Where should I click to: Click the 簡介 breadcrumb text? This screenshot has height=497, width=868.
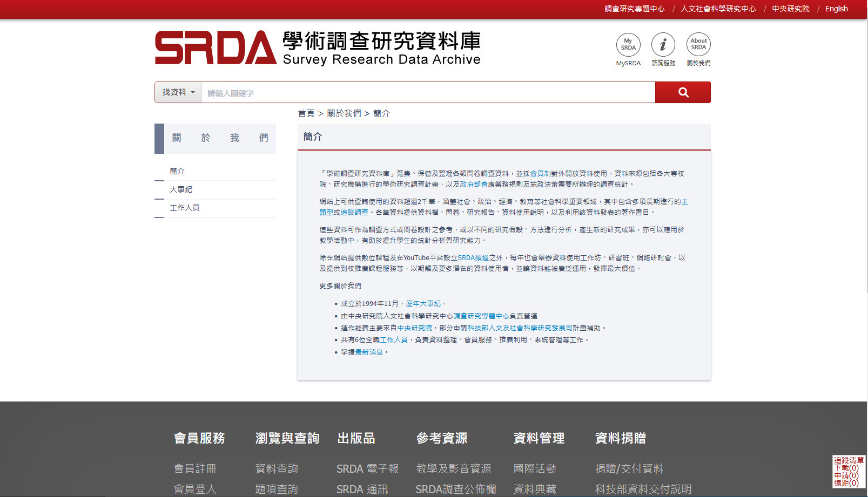click(x=381, y=113)
